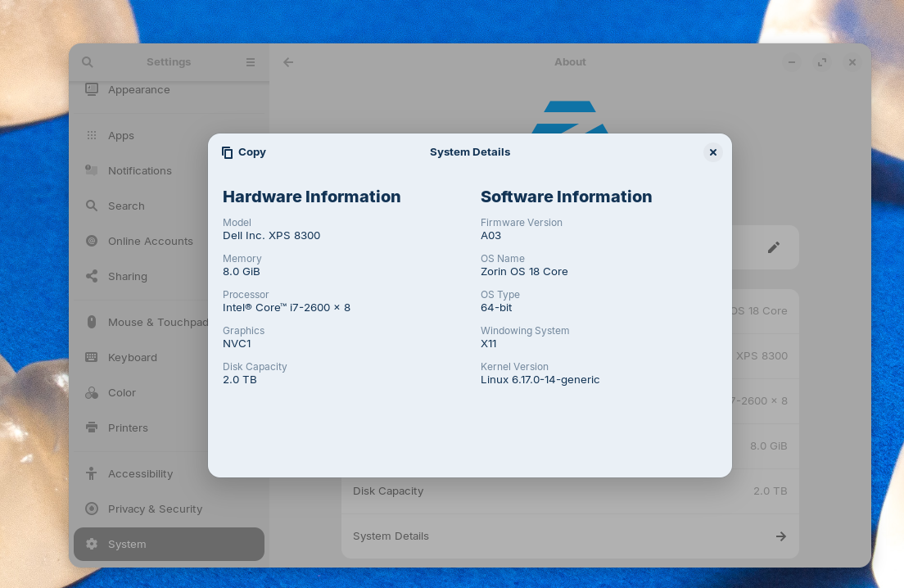Click the Apps grid icon in sidebar
Screen dimensions: 904x588
click(x=92, y=135)
